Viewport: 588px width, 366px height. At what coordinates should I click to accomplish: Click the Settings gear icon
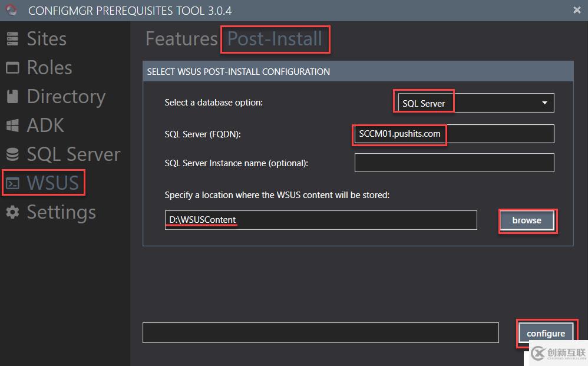12,212
